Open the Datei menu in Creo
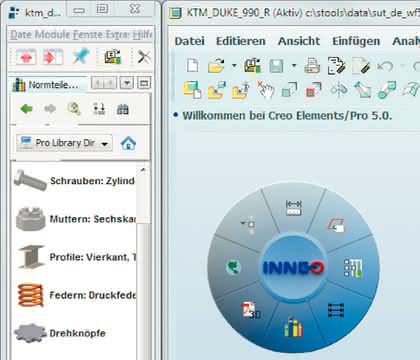Viewport: 420px width, 360px height. pyautogui.click(x=189, y=41)
